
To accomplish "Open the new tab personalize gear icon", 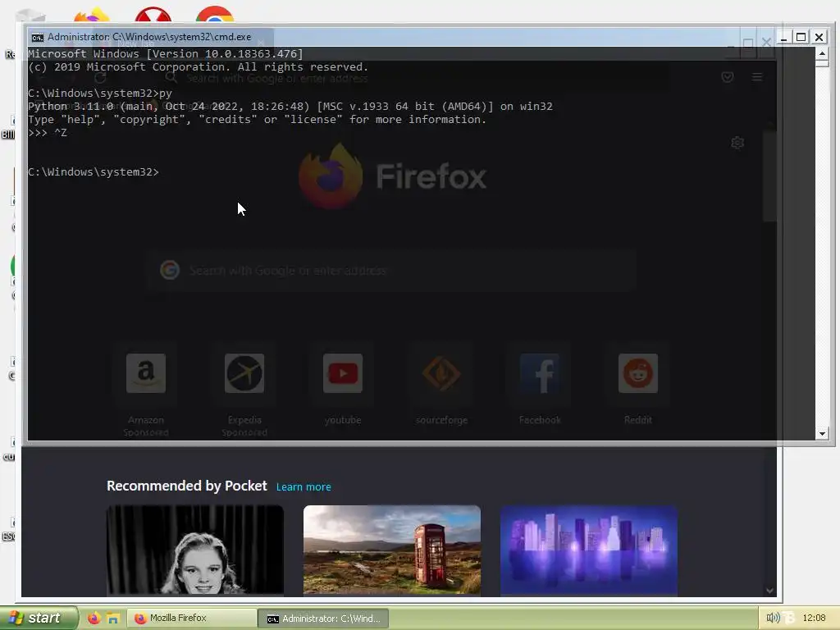I will (737, 143).
